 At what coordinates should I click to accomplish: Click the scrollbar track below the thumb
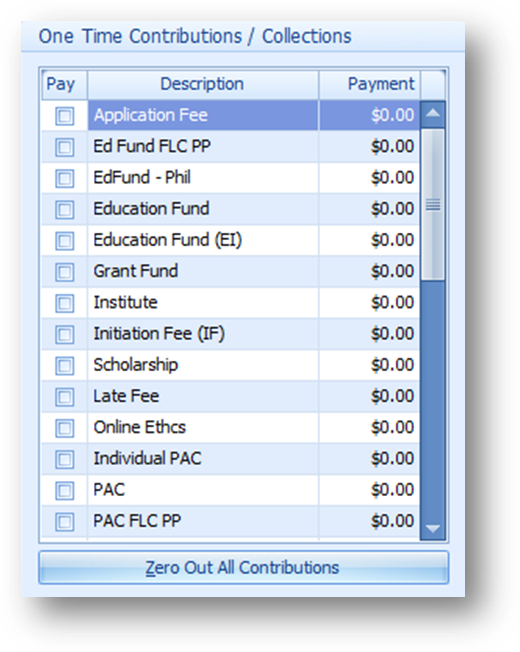[x=433, y=398]
